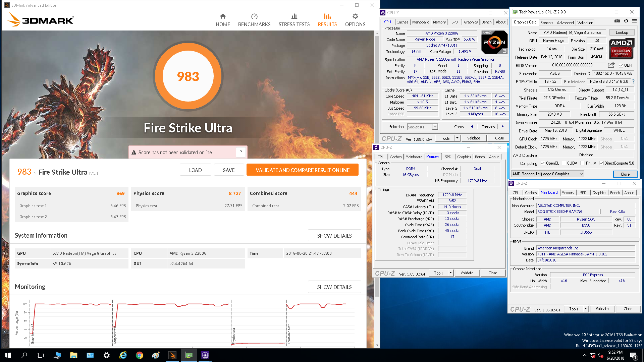
Task: Refresh GPU-Z data with the refresh icon
Action: click(626, 21)
